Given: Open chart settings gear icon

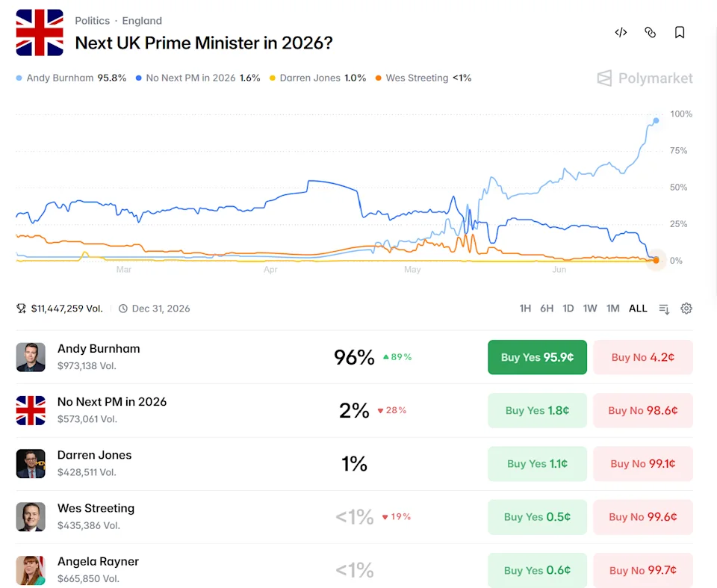Looking at the screenshot, I should coord(686,309).
